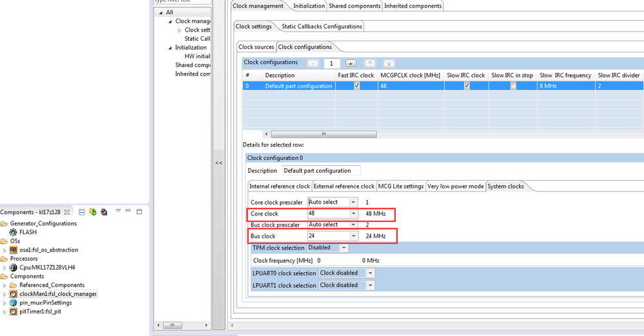Click the FLASH configuration gear icon

pos(13,232)
